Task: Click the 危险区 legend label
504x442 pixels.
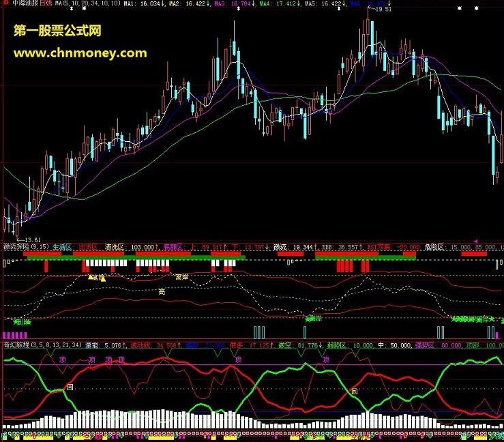Action: 434,247
